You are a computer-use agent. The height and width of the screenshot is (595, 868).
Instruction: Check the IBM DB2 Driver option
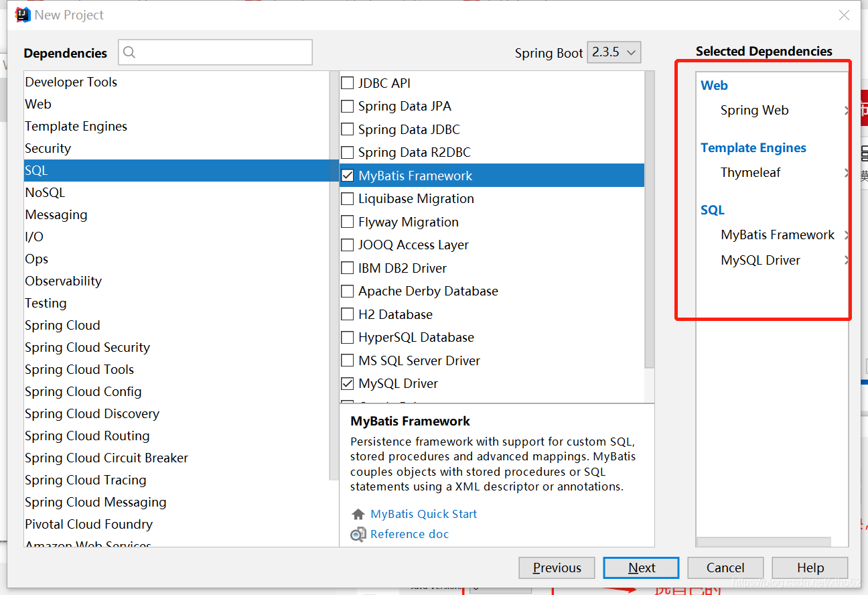click(x=348, y=268)
